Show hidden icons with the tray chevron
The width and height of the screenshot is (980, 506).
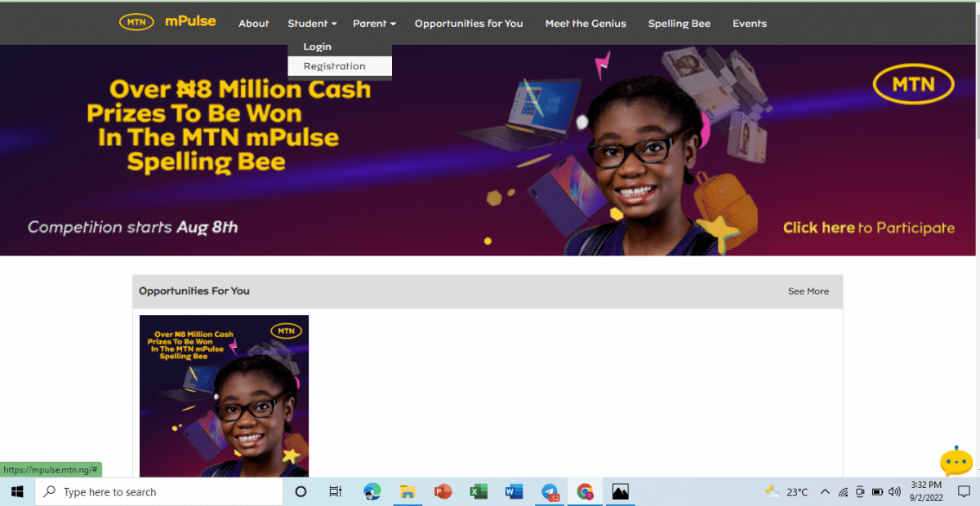825,491
